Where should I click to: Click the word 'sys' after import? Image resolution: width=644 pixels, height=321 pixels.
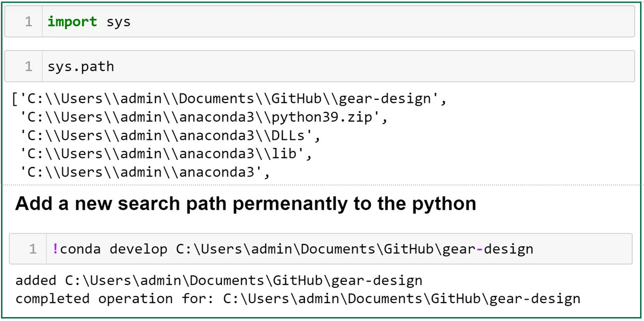point(118,22)
